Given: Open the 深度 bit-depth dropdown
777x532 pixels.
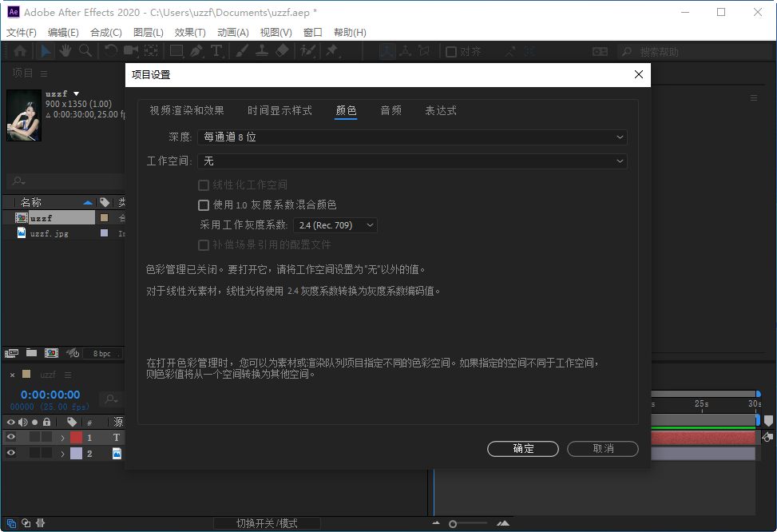Looking at the screenshot, I should click(x=412, y=137).
